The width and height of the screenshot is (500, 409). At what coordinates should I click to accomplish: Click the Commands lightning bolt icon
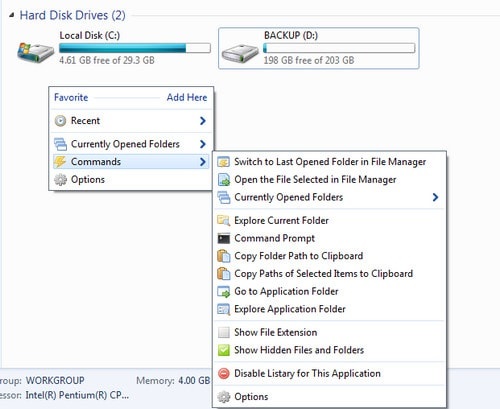pyautogui.click(x=60, y=162)
